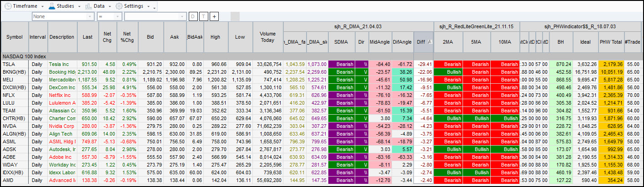The width and height of the screenshot is (644, 187).
Task: Sort by the Volume Today column header
Action: pos(267,37)
